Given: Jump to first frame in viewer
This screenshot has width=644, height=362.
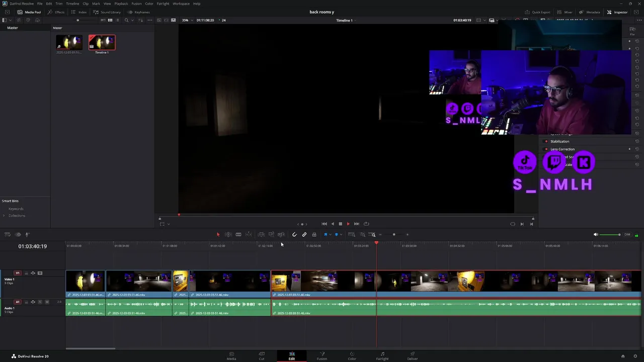Looking at the screenshot, I should pyautogui.click(x=324, y=224).
